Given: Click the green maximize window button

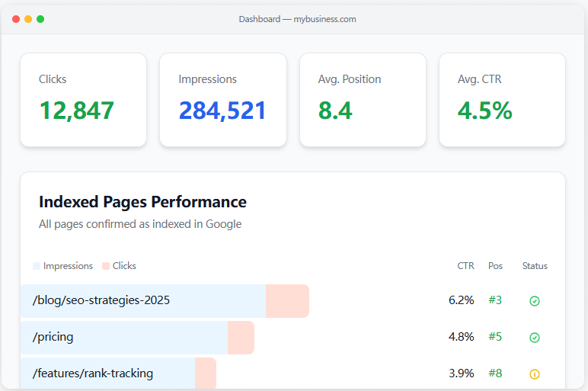Looking at the screenshot, I should (x=40, y=19).
